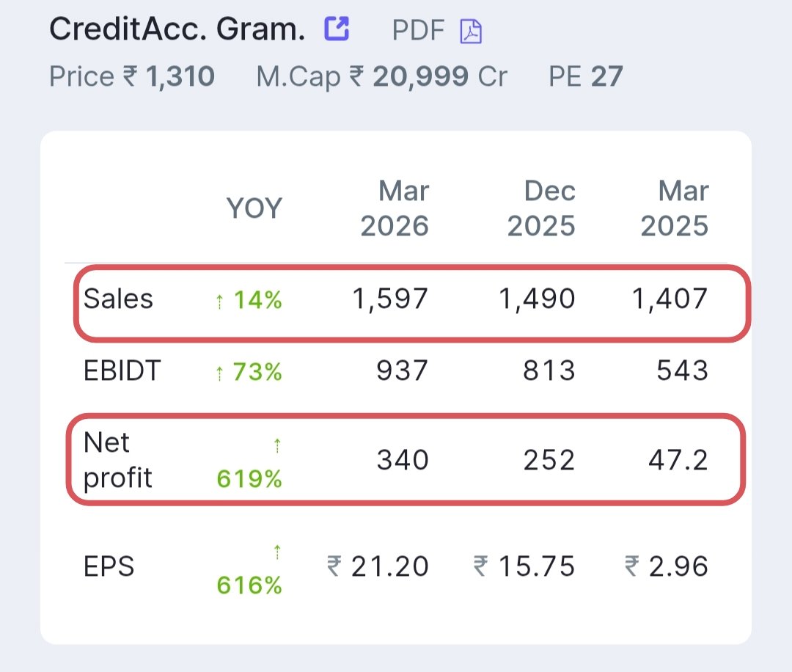The height and width of the screenshot is (672, 792).
Task: Open the external link icon beside CreditAcc. Gram.
Action: [x=337, y=29]
